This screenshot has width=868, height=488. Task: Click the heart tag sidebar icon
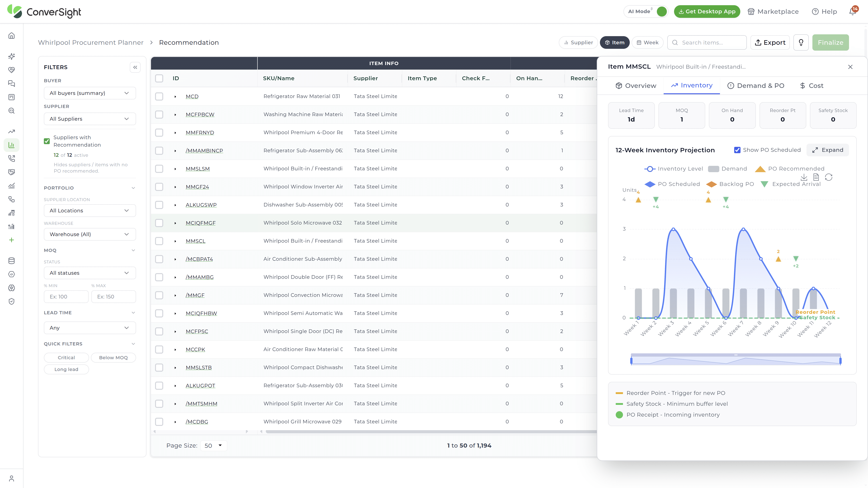(12, 70)
